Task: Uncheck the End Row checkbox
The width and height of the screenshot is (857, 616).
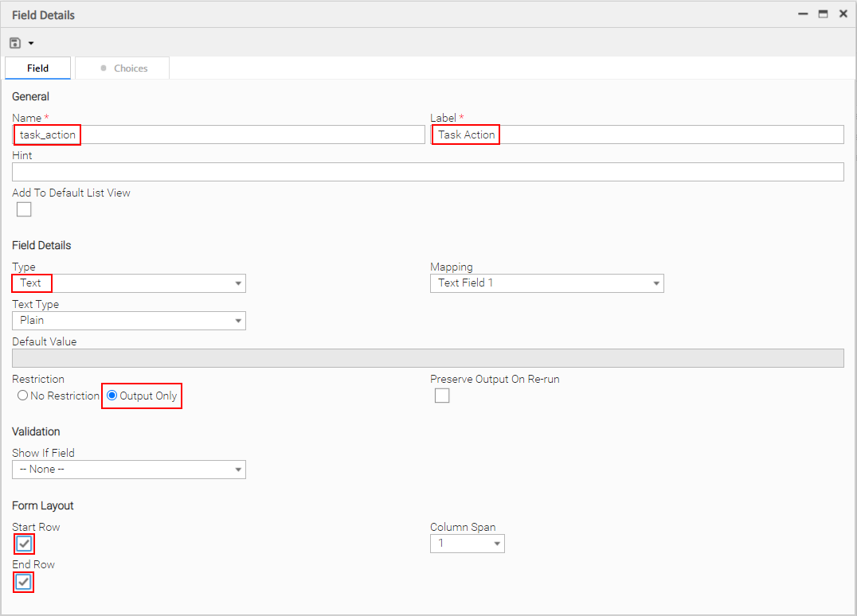Action: [24, 582]
